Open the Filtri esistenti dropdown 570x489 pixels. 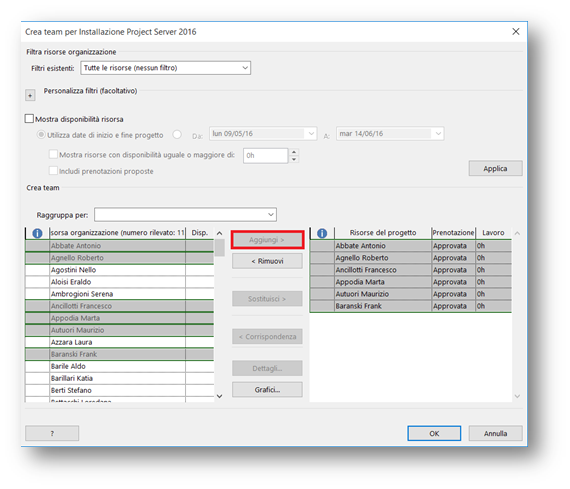click(165, 68)
